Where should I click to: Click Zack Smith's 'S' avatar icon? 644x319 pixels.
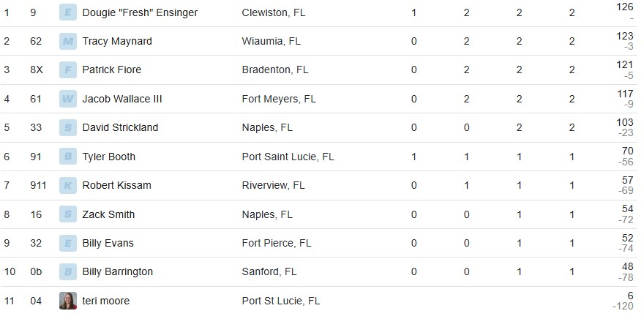click(68, 214)
